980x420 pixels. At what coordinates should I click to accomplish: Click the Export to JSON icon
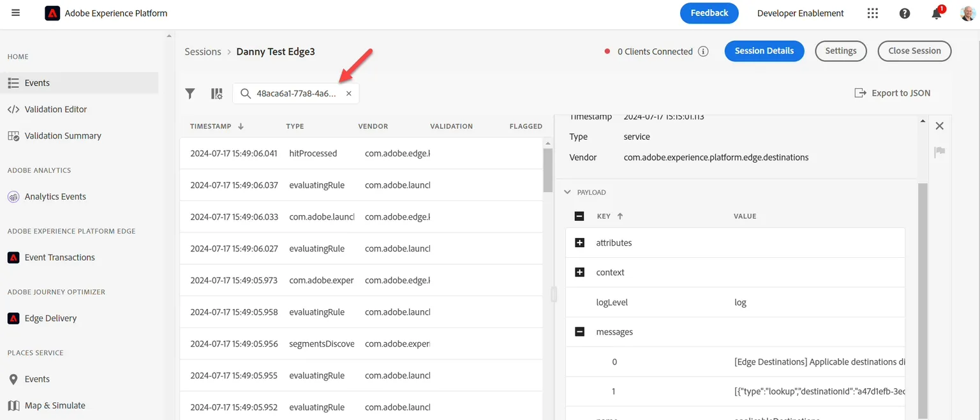coord(860,93)
